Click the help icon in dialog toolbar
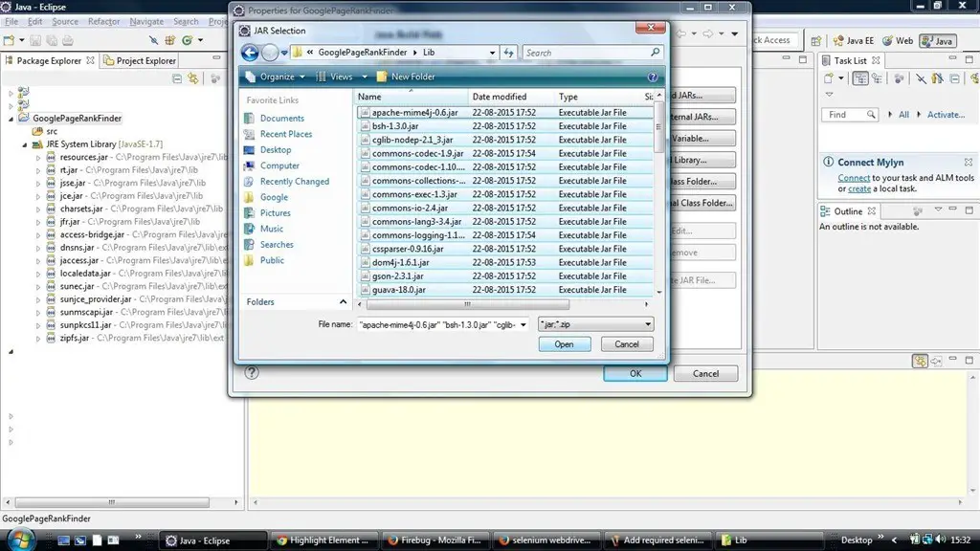Screen dimensions: 980x551 pos(653,77)
